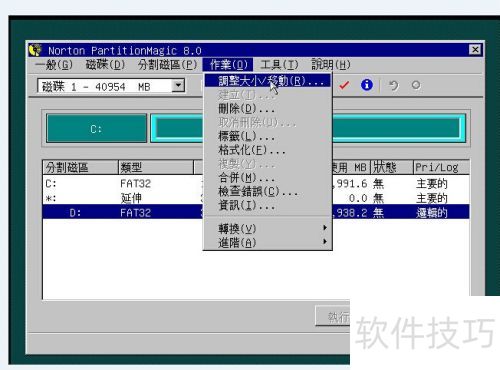Open the 說明(H) menu
The image size is (500, 370).
pyautogui.click(x=331, y=64)
